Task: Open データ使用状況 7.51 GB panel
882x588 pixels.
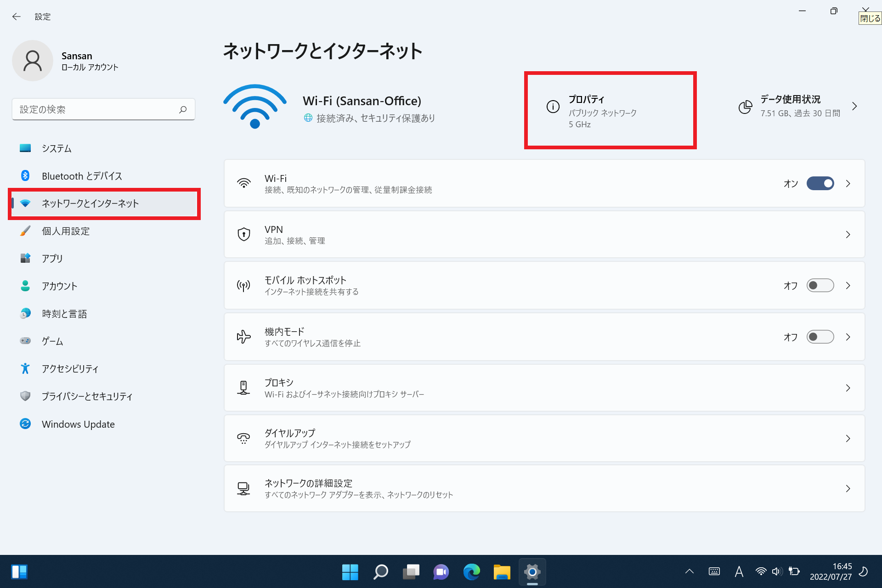Action: pyautogui.click(x=798, y=107)
